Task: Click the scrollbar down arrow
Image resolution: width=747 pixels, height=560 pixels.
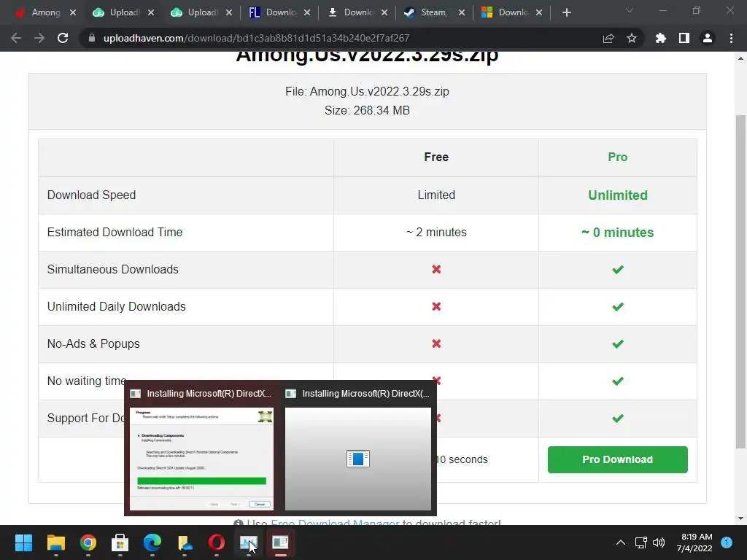Action: [x=741, y=518]
